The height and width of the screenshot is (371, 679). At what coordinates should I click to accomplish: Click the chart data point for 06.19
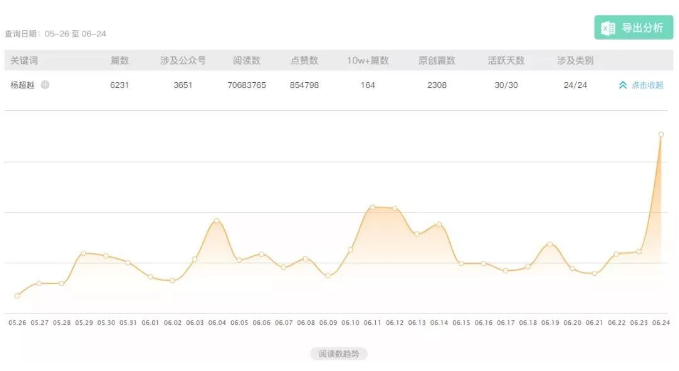coord(550,244)
